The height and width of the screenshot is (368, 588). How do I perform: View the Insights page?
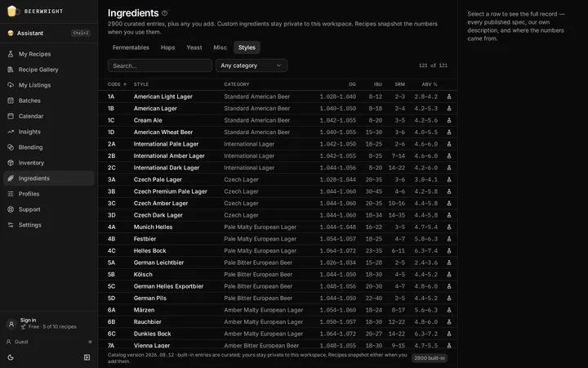(49, 132)
